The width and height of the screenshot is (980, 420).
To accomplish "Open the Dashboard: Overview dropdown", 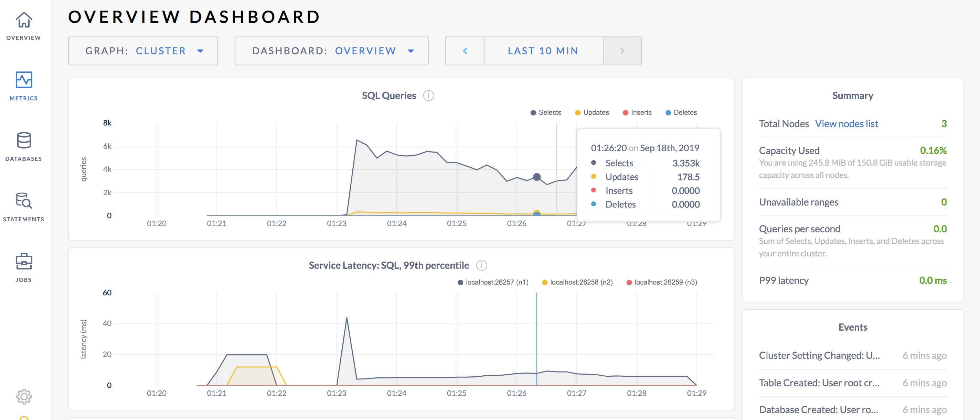I will (x=331, y=51).
